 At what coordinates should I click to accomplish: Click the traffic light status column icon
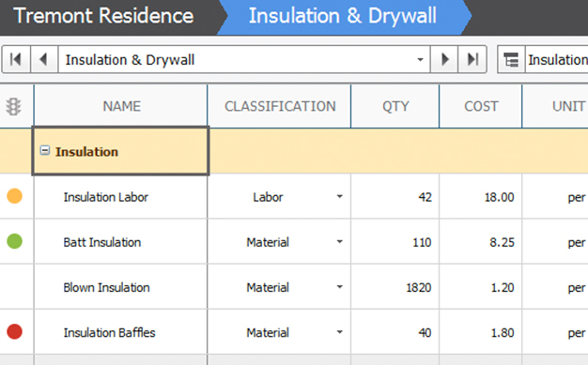pyautogui.click(x=13, y=106)
